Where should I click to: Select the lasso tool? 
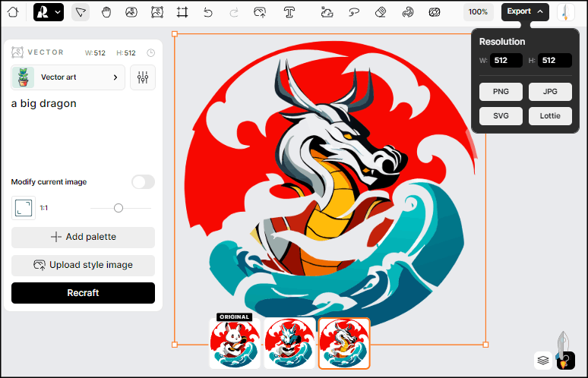(x=354, y=12)
